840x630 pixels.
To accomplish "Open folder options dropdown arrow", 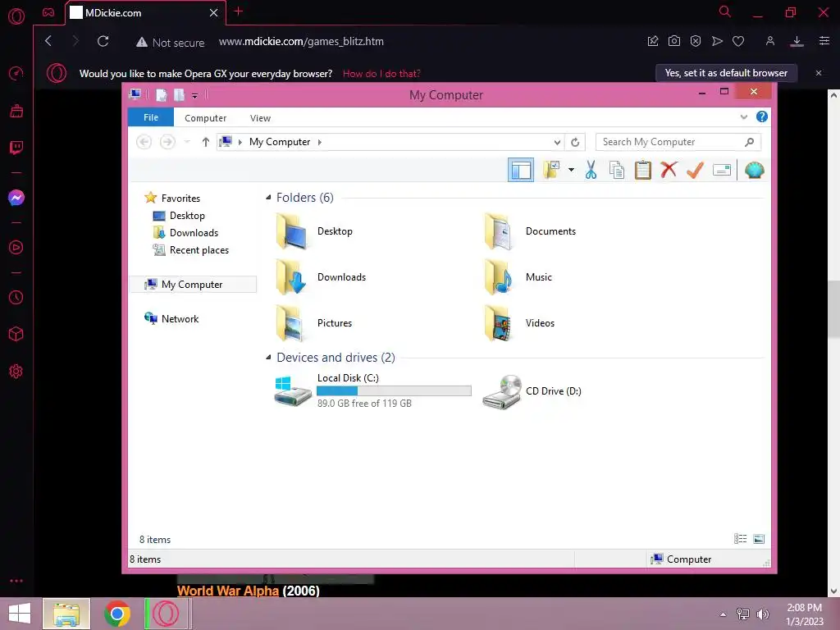I will pos(571,171).
